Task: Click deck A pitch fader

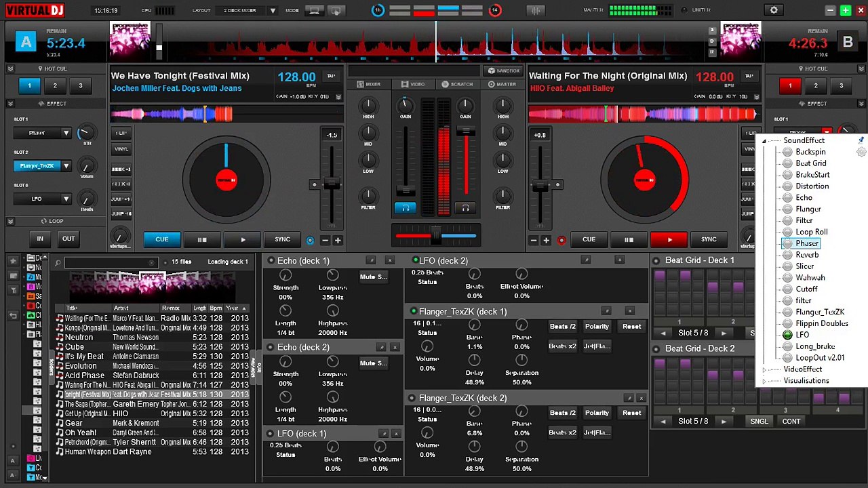Action: (332, 184)
